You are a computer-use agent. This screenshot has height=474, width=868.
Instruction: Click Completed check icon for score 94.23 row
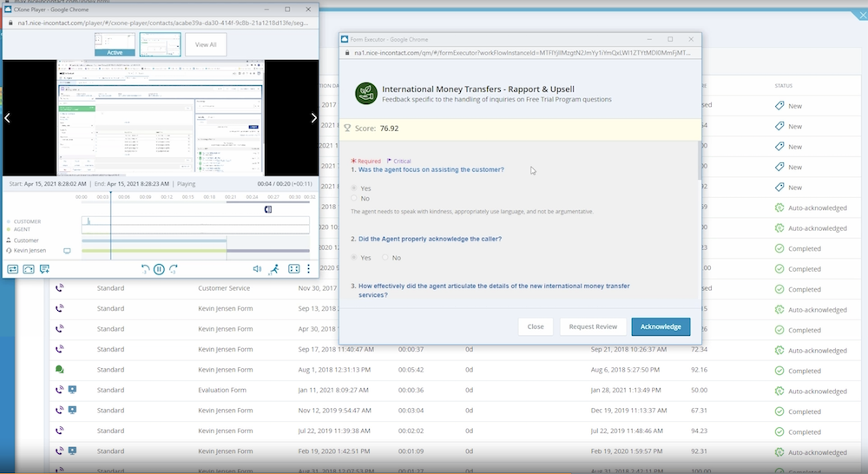779,432
